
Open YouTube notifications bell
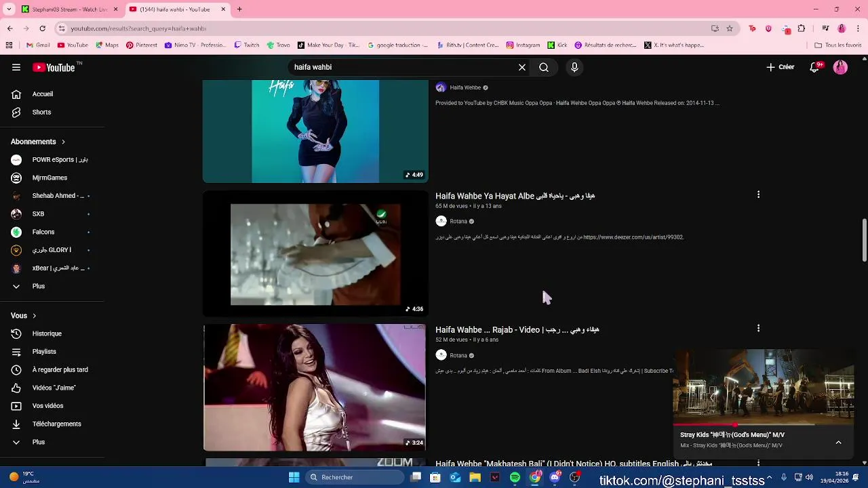pos(815,67)
